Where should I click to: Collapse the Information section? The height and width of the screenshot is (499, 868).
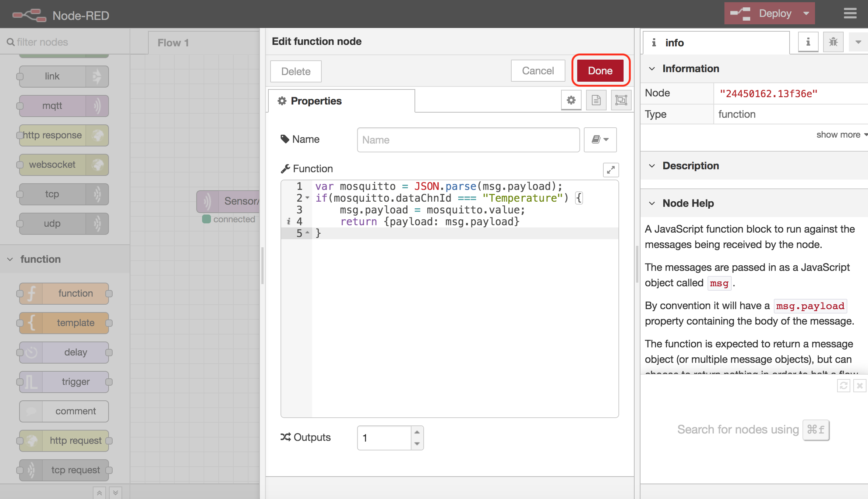[652, 69]
